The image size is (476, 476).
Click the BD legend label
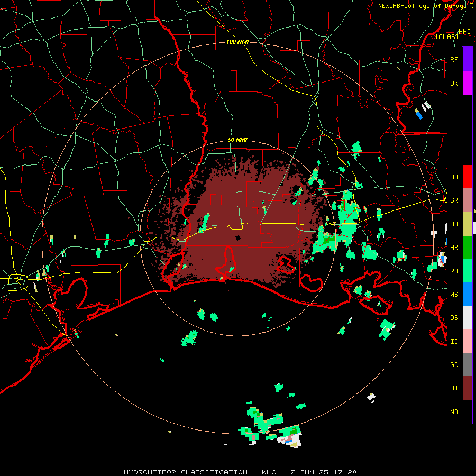[454, 224]
